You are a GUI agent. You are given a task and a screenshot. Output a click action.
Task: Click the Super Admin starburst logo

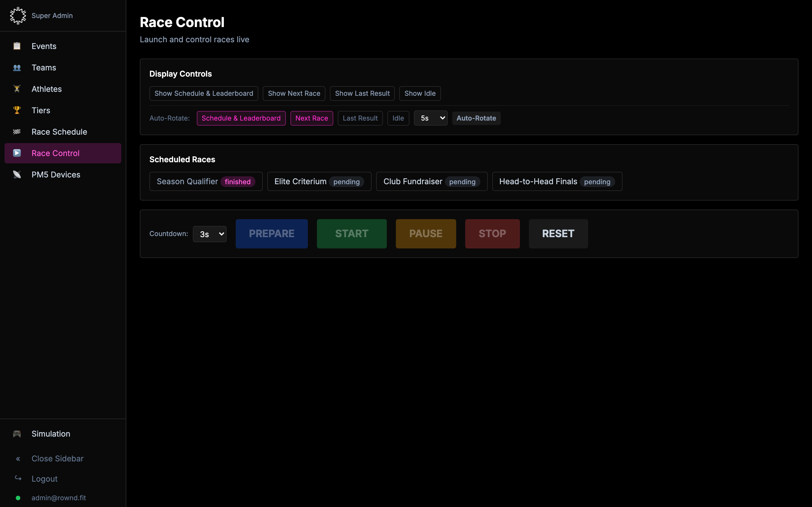pos(18,15)
